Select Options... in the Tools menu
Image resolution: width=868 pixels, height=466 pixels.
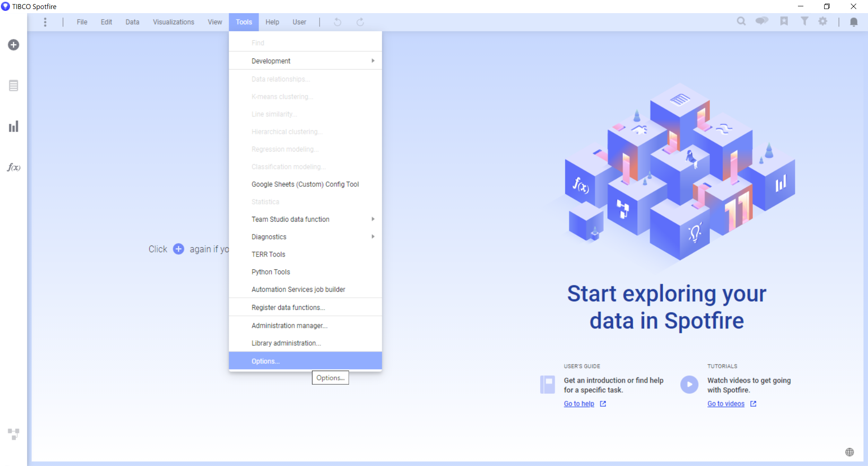point(305,361)
